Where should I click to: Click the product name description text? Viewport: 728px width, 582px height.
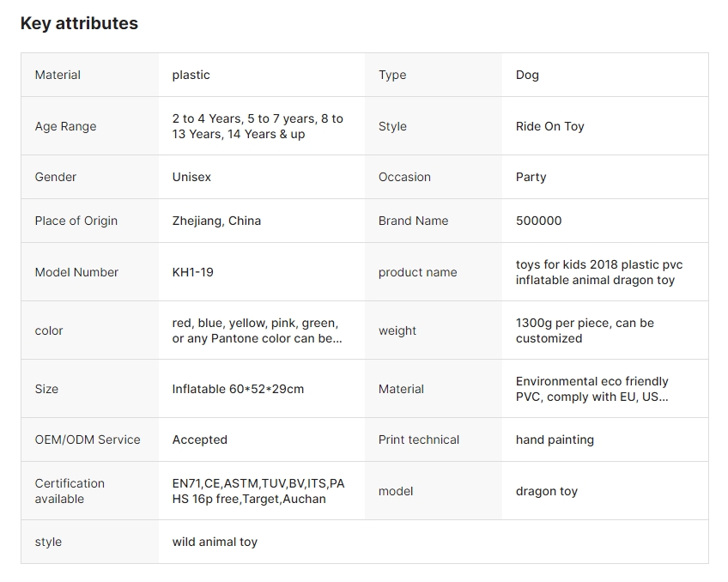(598, 272)
